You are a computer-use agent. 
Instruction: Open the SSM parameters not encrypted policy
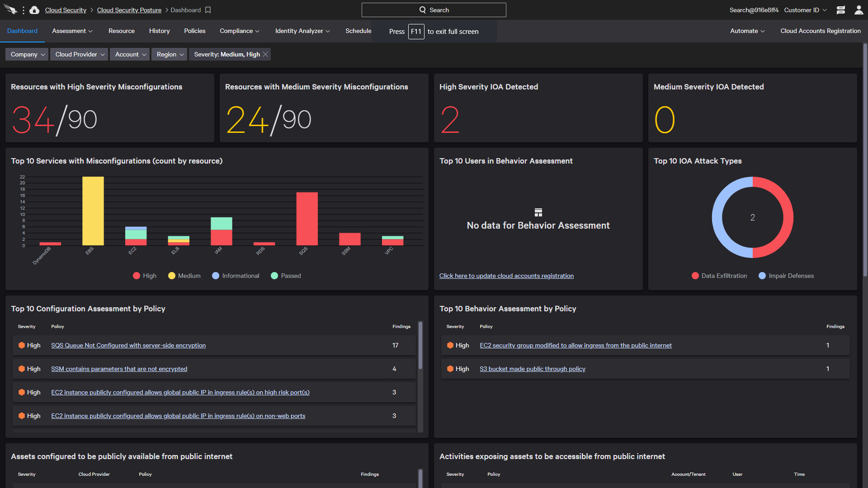click(119, 369)
